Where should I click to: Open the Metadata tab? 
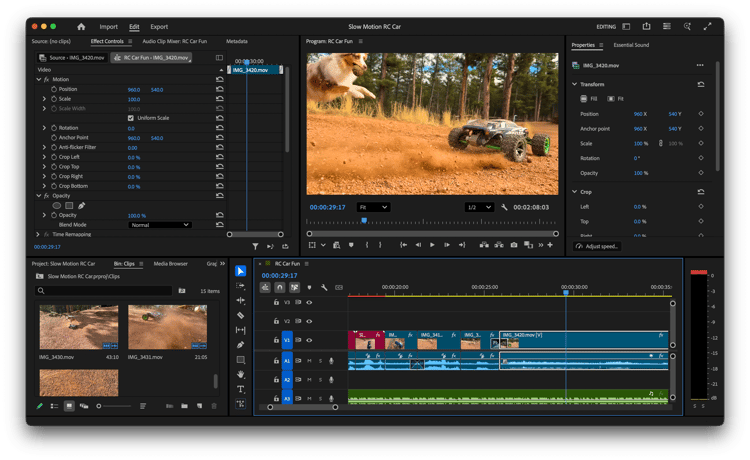pos(237,41)
